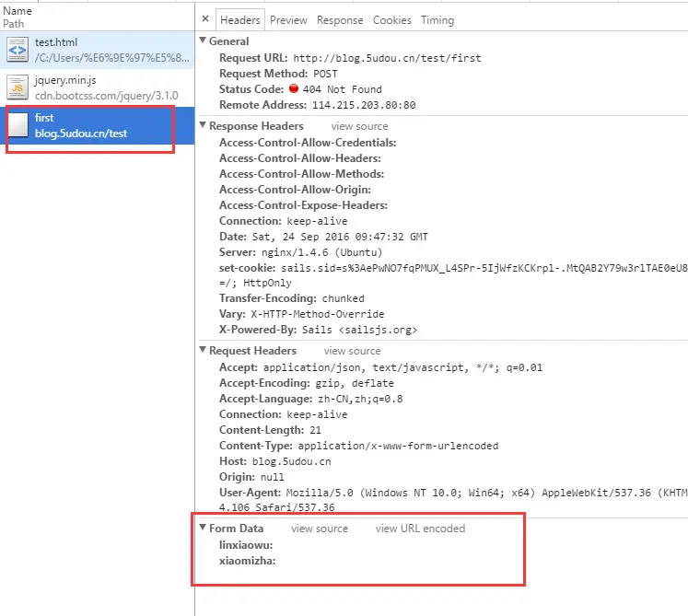View source of Request Headers
This screenshot has width=688, height=616.
(353, 351)
